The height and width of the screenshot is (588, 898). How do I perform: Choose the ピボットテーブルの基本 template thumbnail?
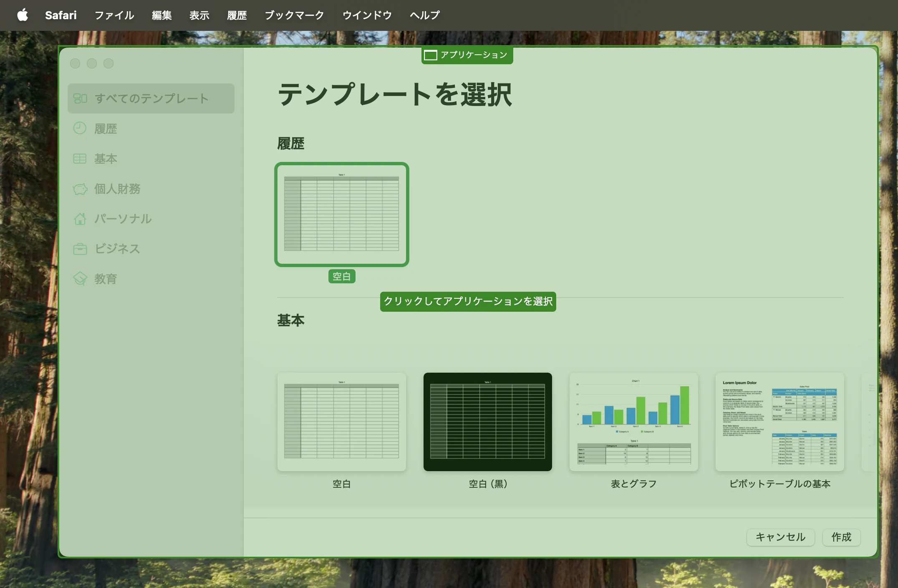[x=780, y=422]
